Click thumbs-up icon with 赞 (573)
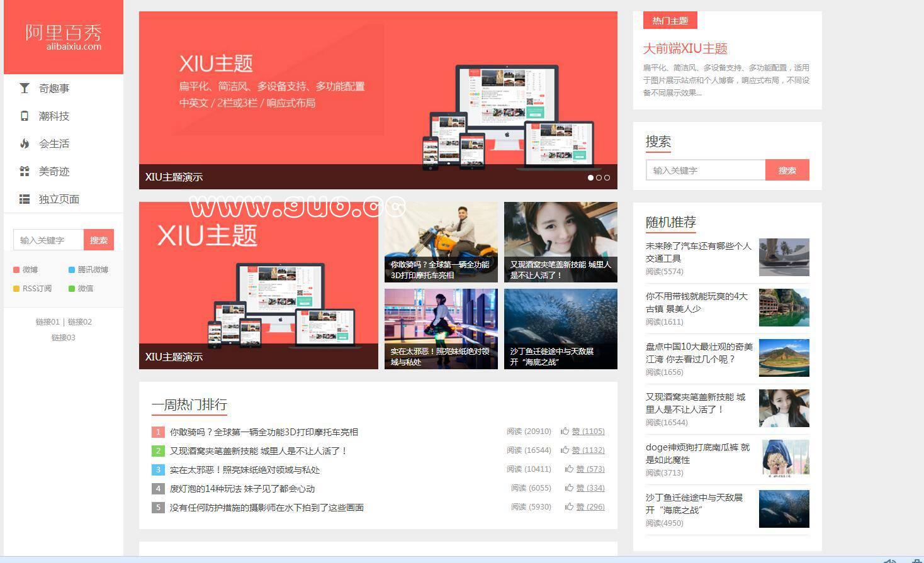The image size is (924, 563). click(569, 469)
